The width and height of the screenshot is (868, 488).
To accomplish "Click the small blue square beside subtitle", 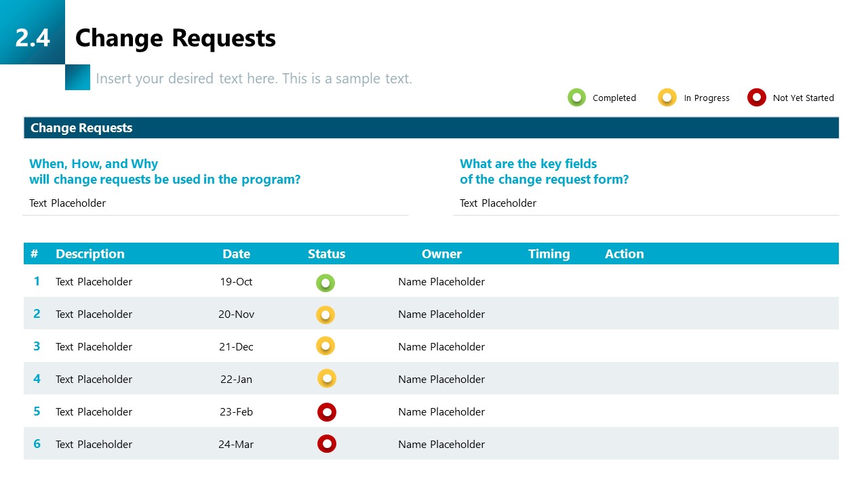I will coord(77,77).
